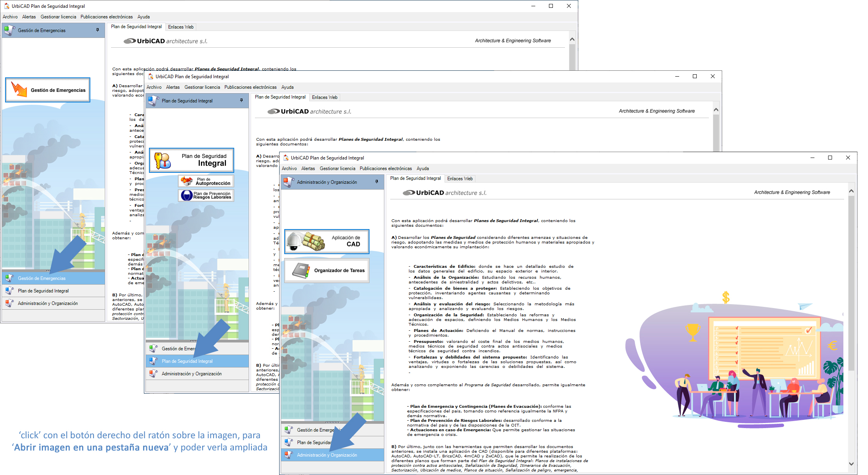Click icon beside Administración y Organización in back window list

9,303
